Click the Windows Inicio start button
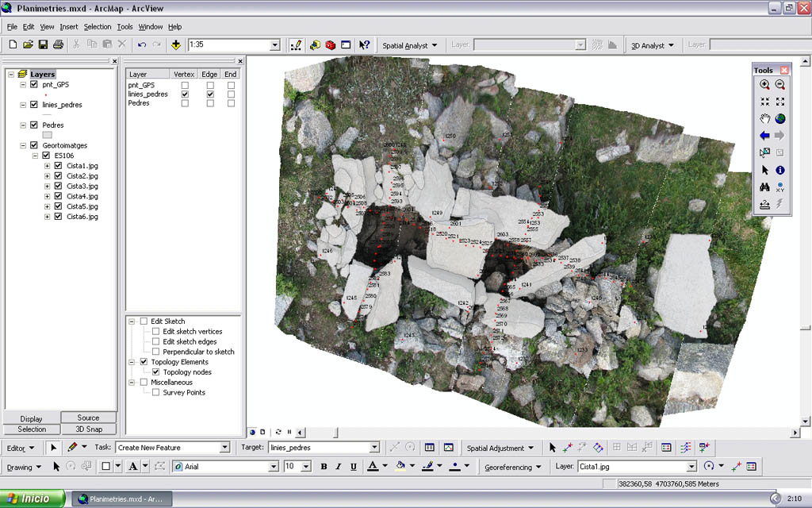812x508 pixels. tap(33, 499)
